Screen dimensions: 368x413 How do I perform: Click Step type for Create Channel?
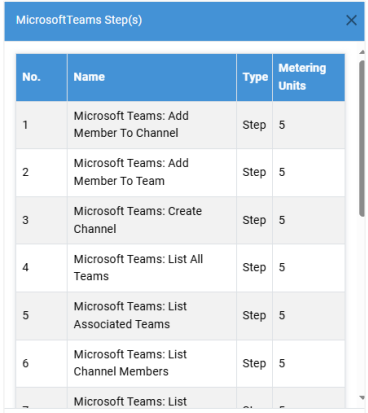254,220
